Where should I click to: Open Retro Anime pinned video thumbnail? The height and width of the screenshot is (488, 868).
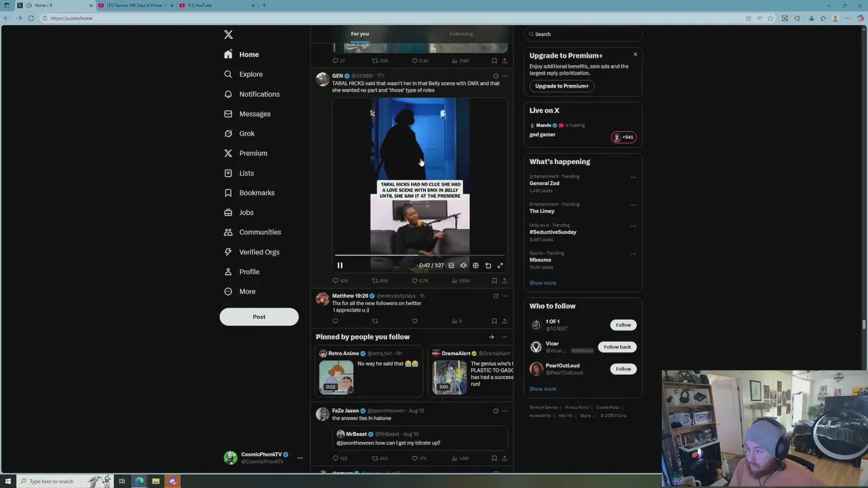336,377
